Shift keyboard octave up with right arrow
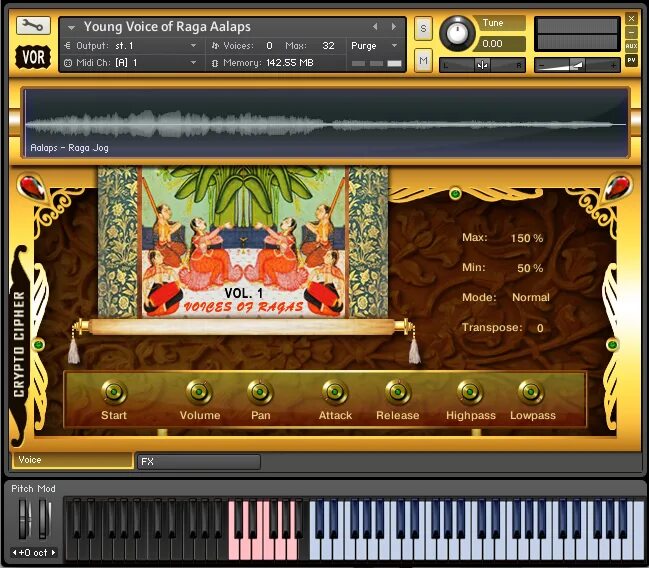 coord(53,553)
